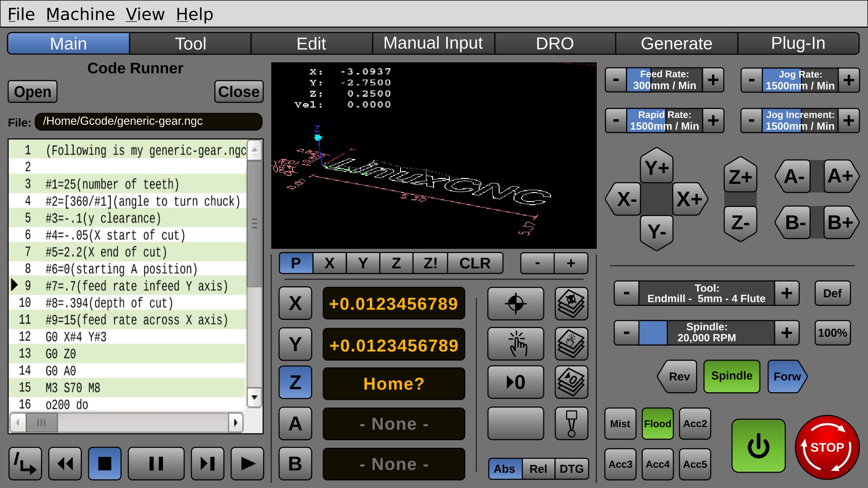Toggle the Acc2 accessory button

[x=695, y=424]
